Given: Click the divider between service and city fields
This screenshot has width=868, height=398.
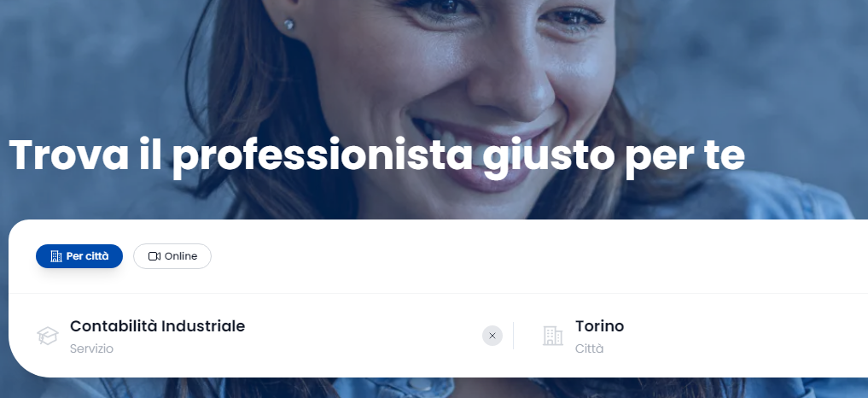Looking at the screenshot, I should (513, 336).
